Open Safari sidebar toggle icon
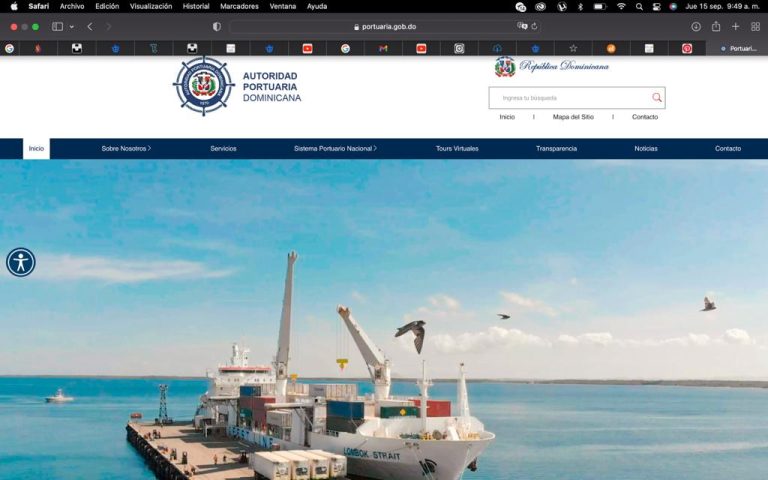Viewport: 768px width, 480px height. point(57,27)
